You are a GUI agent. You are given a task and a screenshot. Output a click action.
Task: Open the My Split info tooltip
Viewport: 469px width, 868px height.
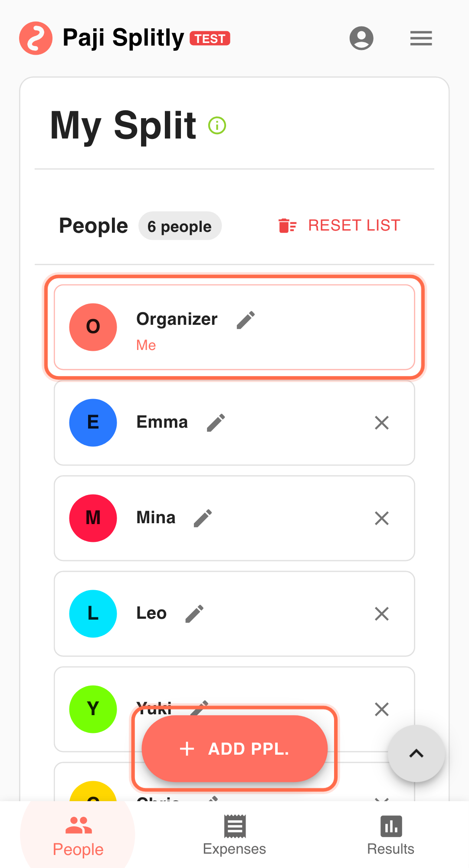pyautogui.click(x=217, y=125)
